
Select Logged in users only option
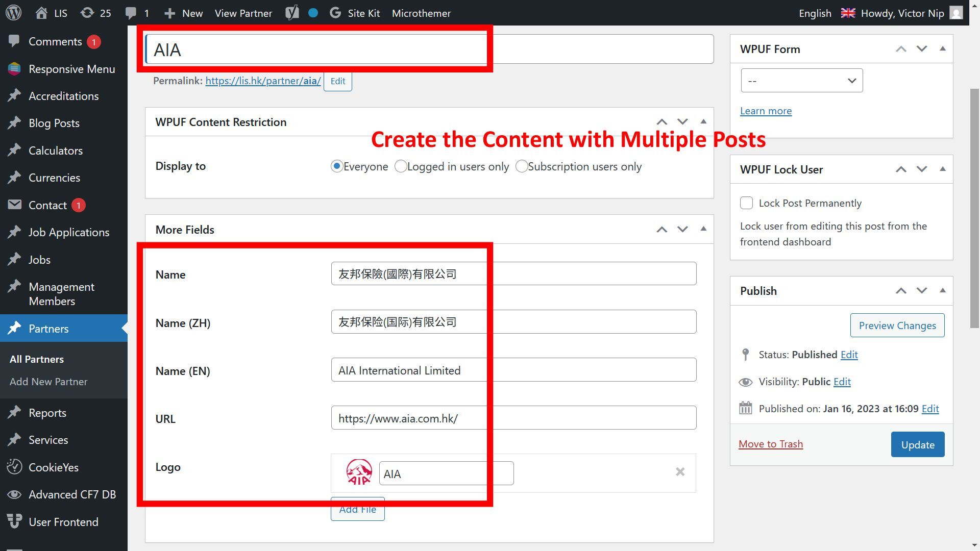click(x=401, y=166)
